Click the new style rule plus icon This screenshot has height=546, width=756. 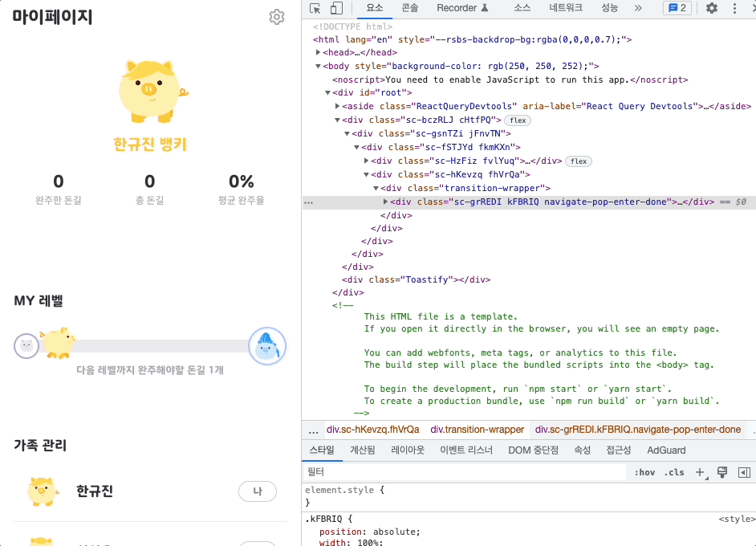click(x=700, y=472)
